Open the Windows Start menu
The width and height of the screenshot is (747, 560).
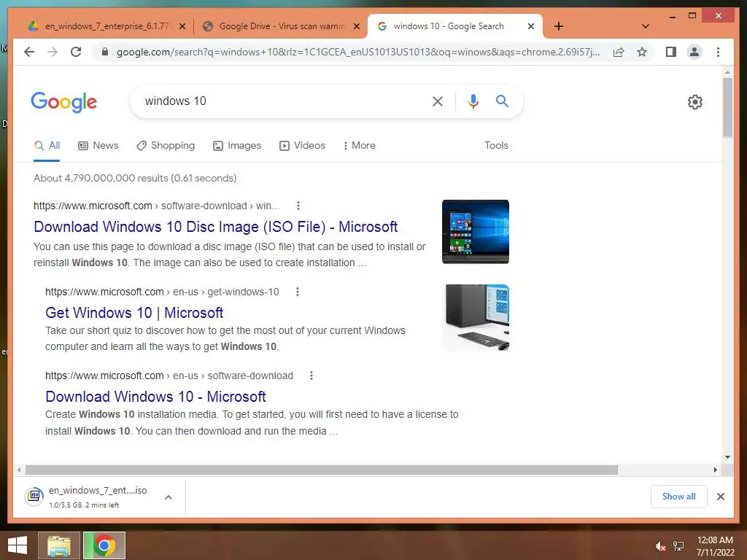[x=18, y=545]
